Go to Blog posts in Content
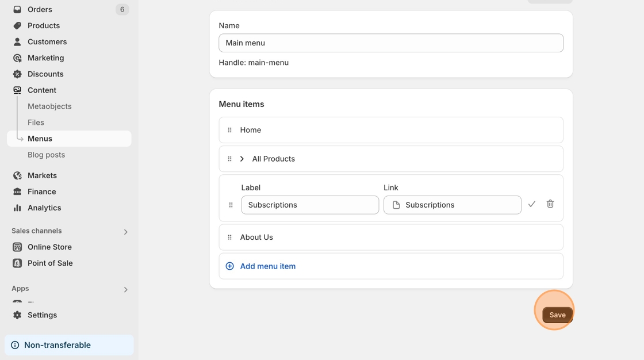 (x=46, y=155)
